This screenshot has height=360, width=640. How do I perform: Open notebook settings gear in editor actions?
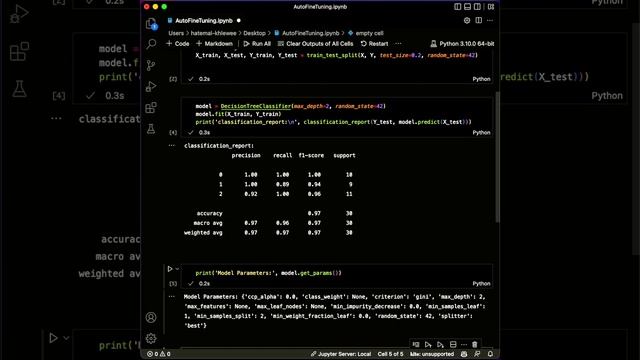pyautogui.click(x=467, y=20)
